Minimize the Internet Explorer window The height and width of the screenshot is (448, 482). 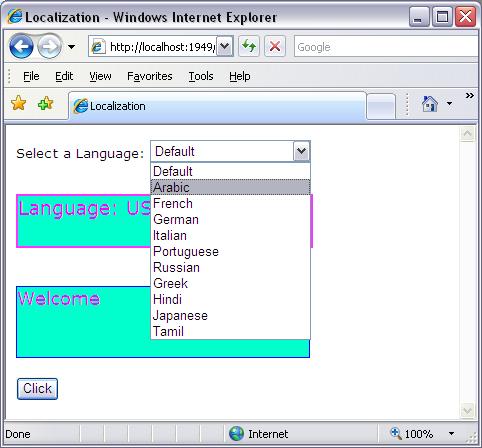coord(419,17)
